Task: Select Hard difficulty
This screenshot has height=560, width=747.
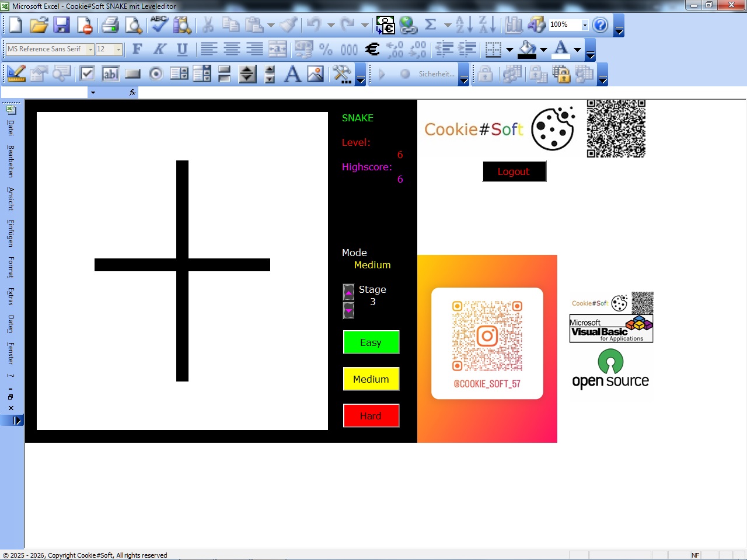Action: pyautogui.click(x=371, y=416)
